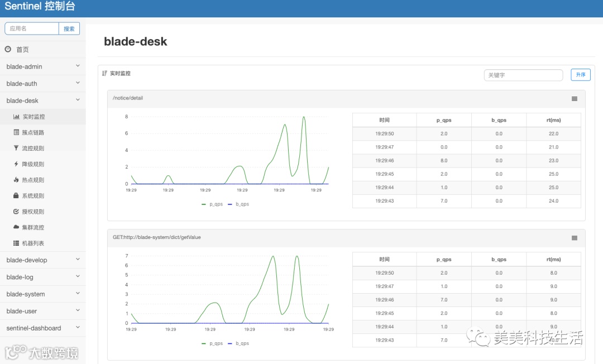This screenshot has width=603, height=364.
Task: Open 授权规则 check icon item
Action: coord(42,212)
